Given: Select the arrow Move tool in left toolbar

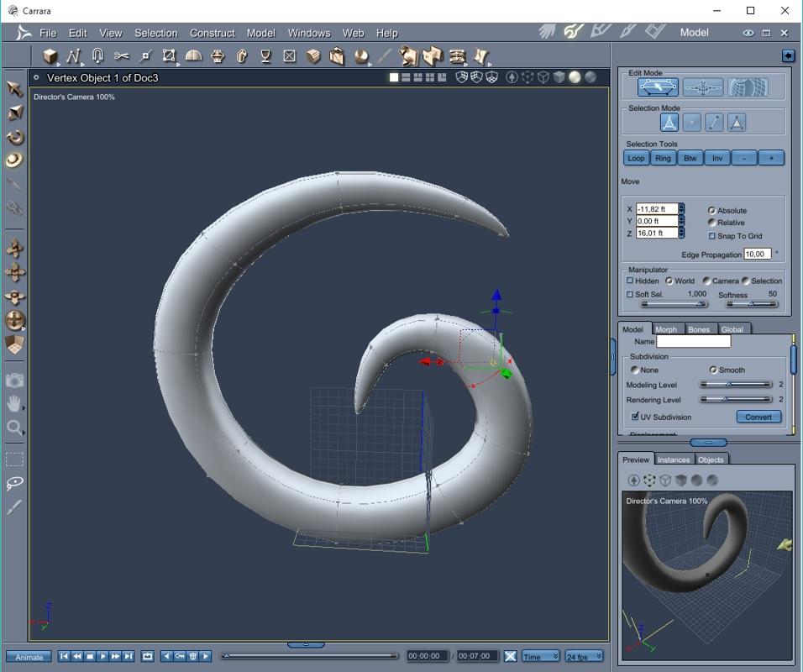Looking at the screenshot, I should pos(15,89).
